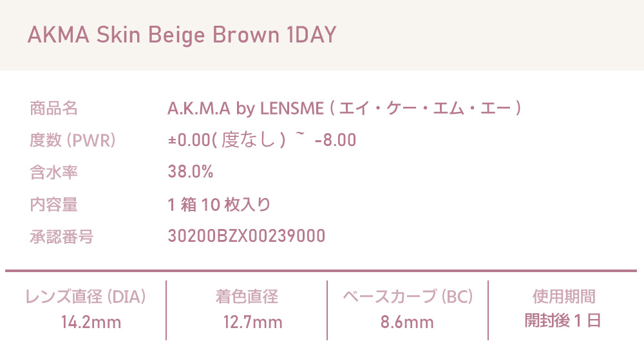The height and width of the screenshot is (348, 644).
Task: Click the 内容量 label
Action: coord(53,205)
